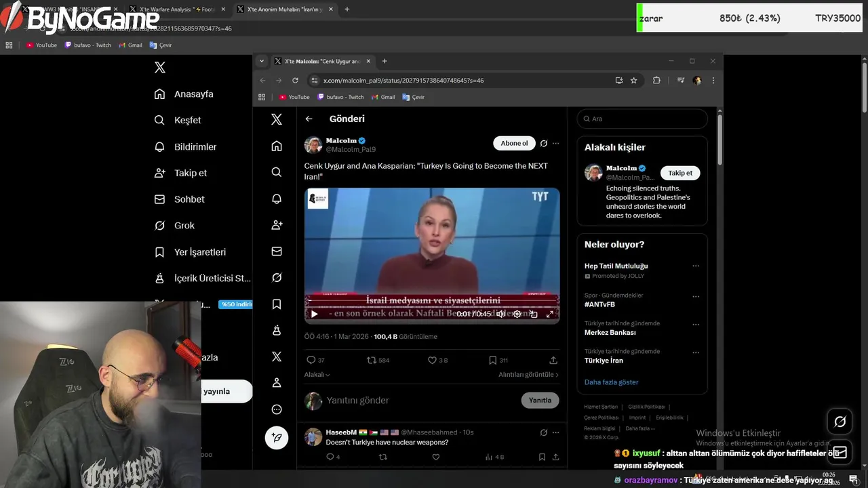
Task: Click bufavo - Twitch bookmark in front browser
Action: 340,97
